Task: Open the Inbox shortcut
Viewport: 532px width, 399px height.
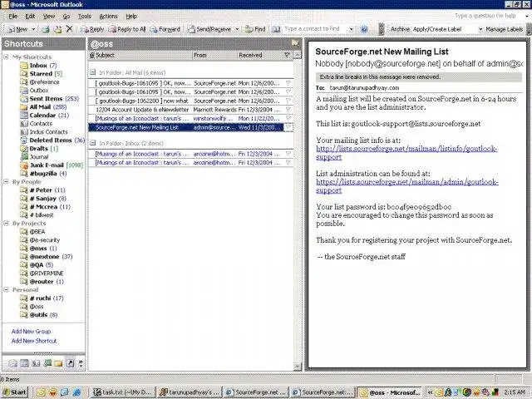Action: 38,65
